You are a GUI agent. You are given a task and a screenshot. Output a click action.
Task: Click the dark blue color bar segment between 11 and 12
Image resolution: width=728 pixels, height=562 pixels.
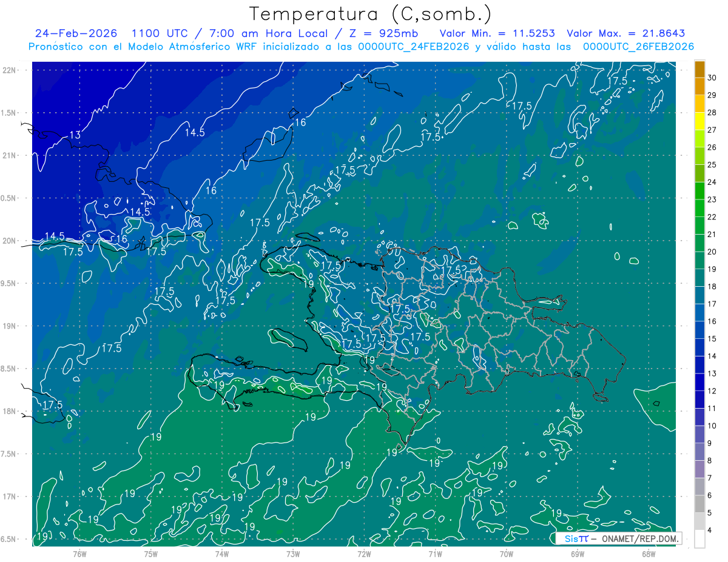pos(699,400)
